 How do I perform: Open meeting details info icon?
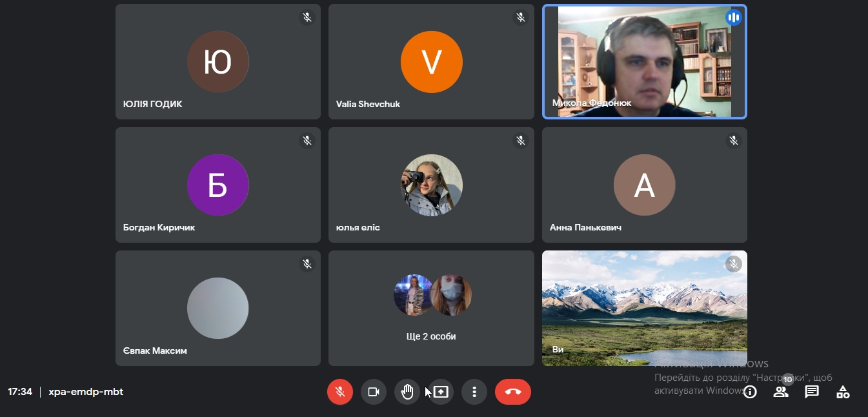750,392
